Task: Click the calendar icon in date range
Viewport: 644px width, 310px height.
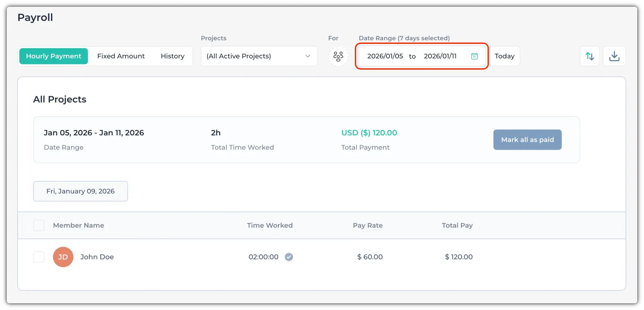Action: [474, 56]
